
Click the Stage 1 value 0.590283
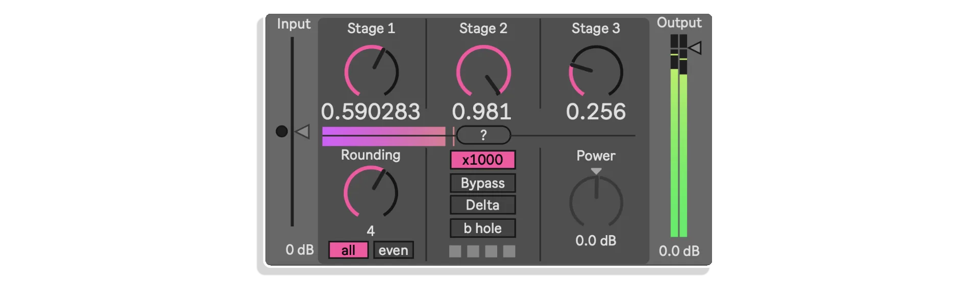[x=371, y=112]
